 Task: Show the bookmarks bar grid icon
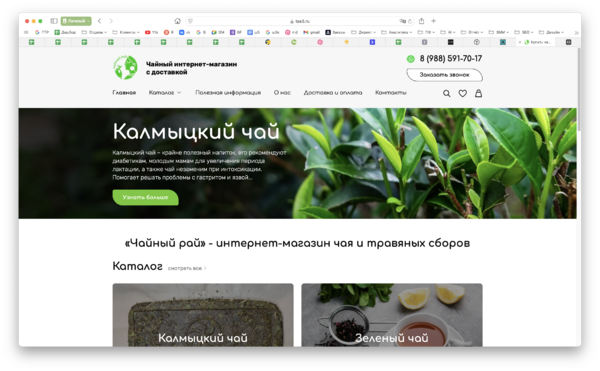pos(26,33)
